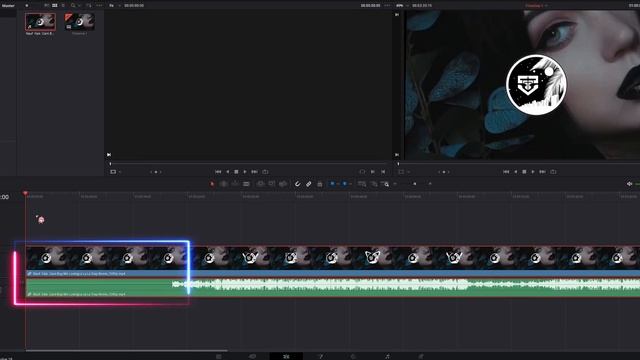Play reverse in the source viewer
640x360 pixels.
click(227, 172)
